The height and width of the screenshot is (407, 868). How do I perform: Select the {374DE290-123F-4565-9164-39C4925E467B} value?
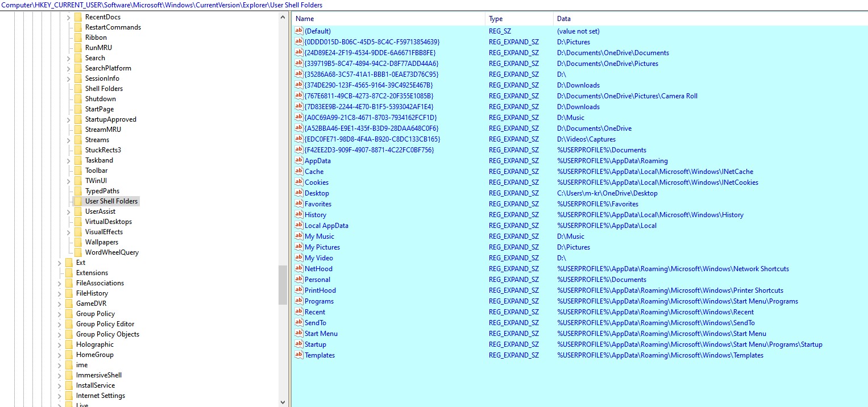368,85
